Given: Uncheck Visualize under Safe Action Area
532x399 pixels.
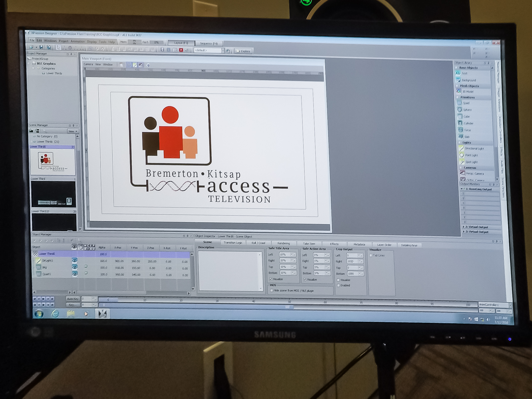Looking at the screenshot, I should pos(305,280).
